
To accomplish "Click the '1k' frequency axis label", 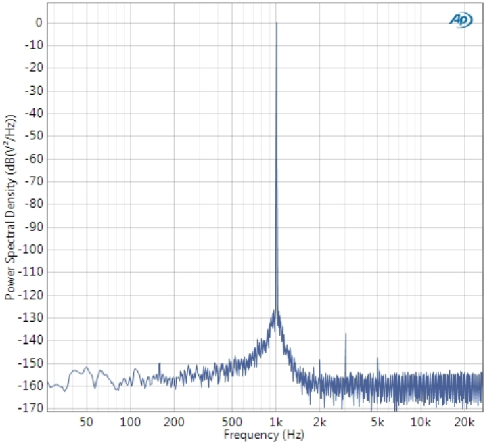I will pyautogui.click(x=276, y=422).
